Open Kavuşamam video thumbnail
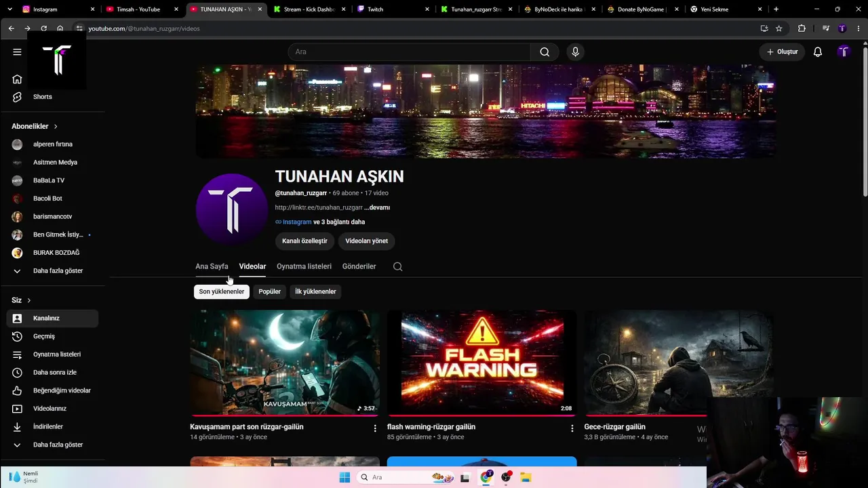868x488 pixels. (x=285, y=363)
